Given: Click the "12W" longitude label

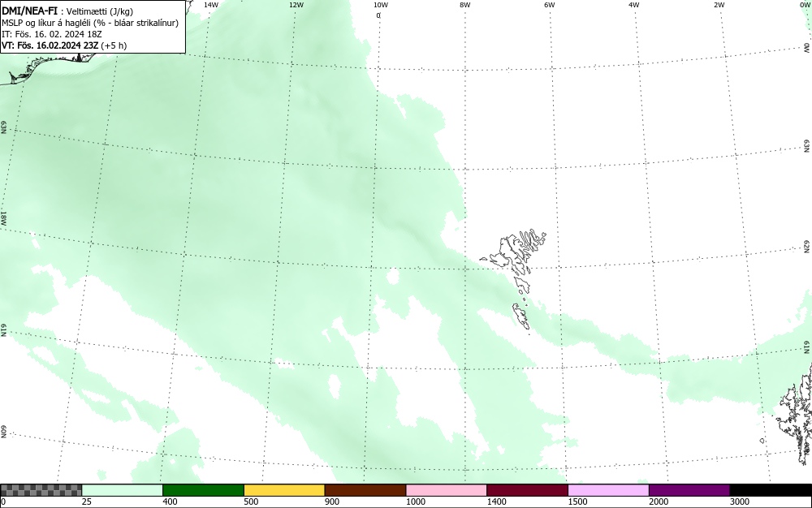Looking at the screenshot, I should click(296, 5).
